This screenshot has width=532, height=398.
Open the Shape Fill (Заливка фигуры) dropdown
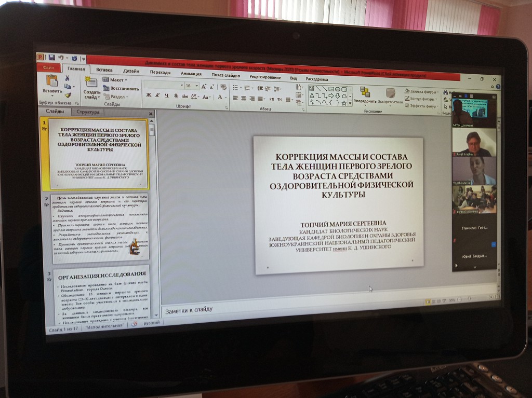pos(421,92)
